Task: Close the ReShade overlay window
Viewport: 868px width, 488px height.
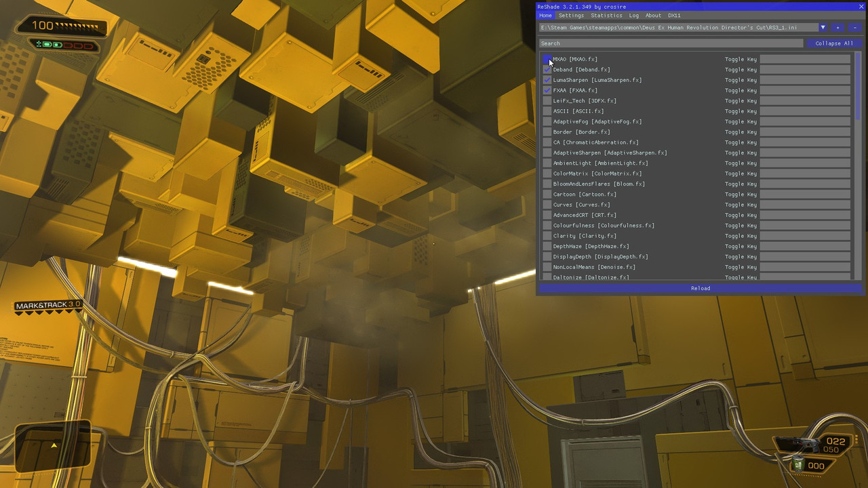Action: tap(861, 7)
